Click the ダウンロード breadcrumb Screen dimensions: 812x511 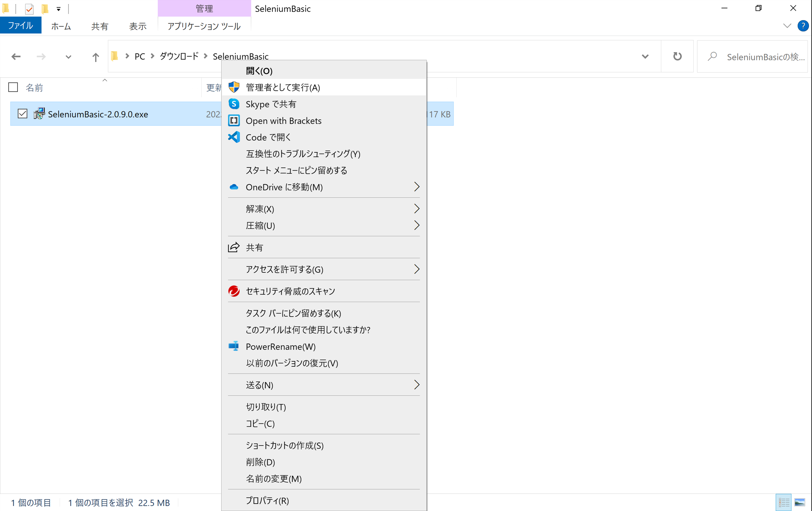point(179,56)
